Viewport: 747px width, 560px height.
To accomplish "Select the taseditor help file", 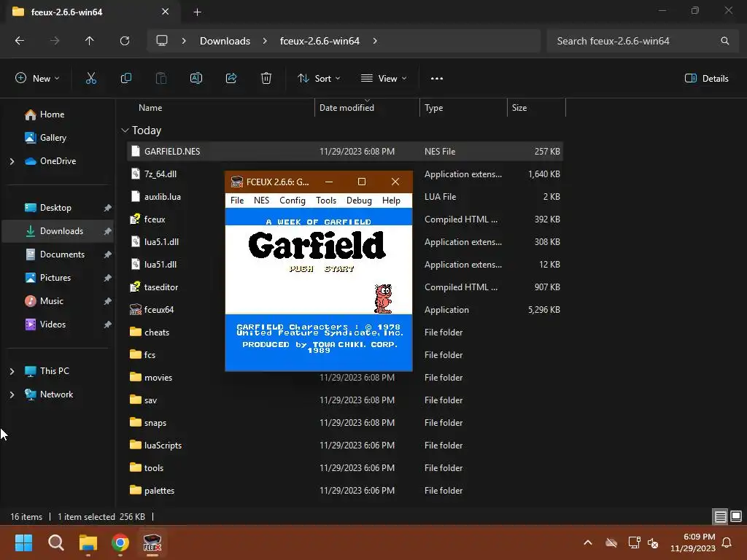I will click(161, 287).
